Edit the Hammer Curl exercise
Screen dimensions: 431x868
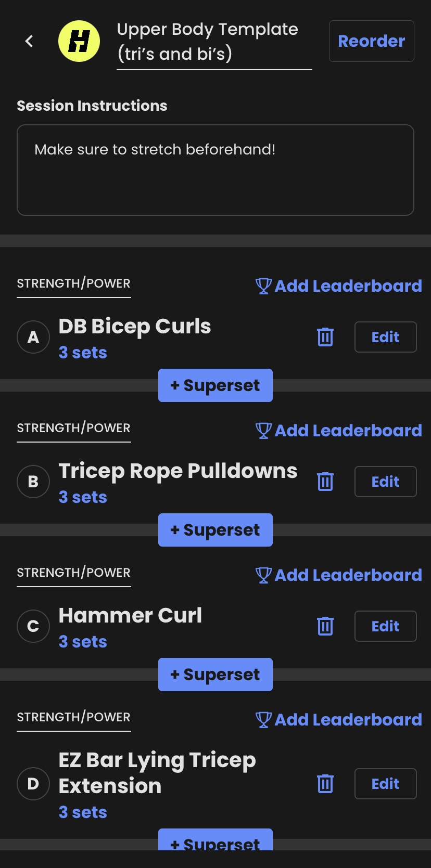coord(386,626)
